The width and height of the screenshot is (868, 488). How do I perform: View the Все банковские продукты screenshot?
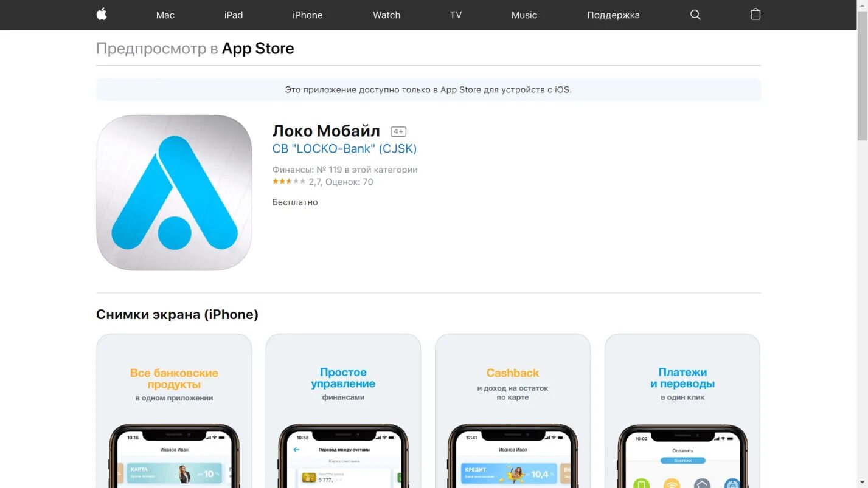coord(174,411)
